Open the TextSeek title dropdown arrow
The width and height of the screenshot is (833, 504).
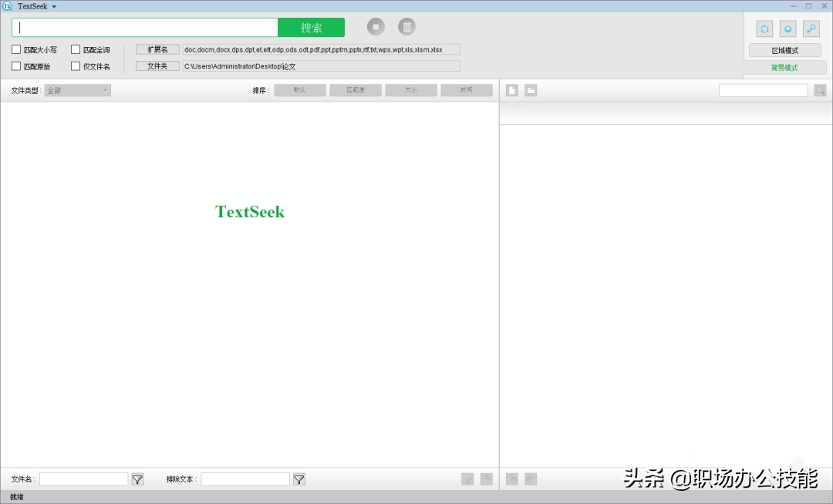click(54, 7)
